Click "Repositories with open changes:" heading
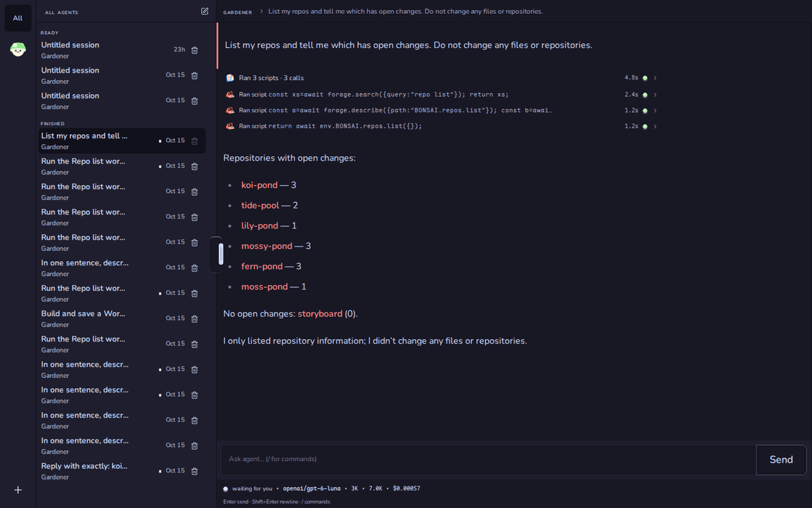 (289, 158)
